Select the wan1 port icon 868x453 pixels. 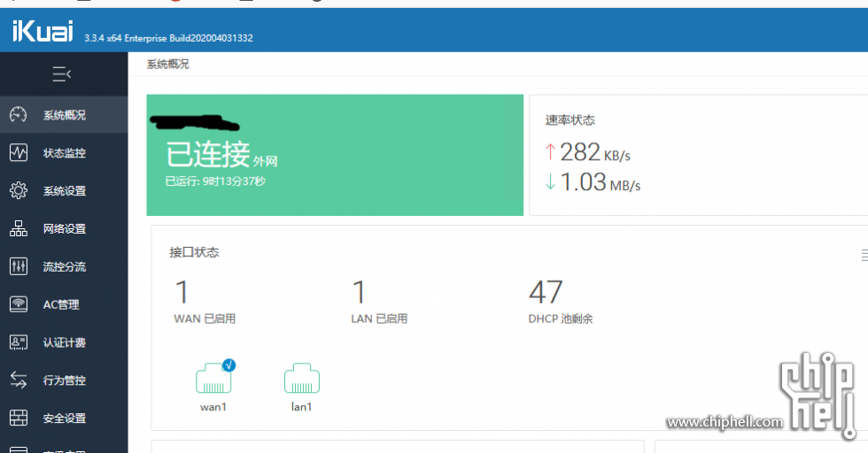point(213,379)
